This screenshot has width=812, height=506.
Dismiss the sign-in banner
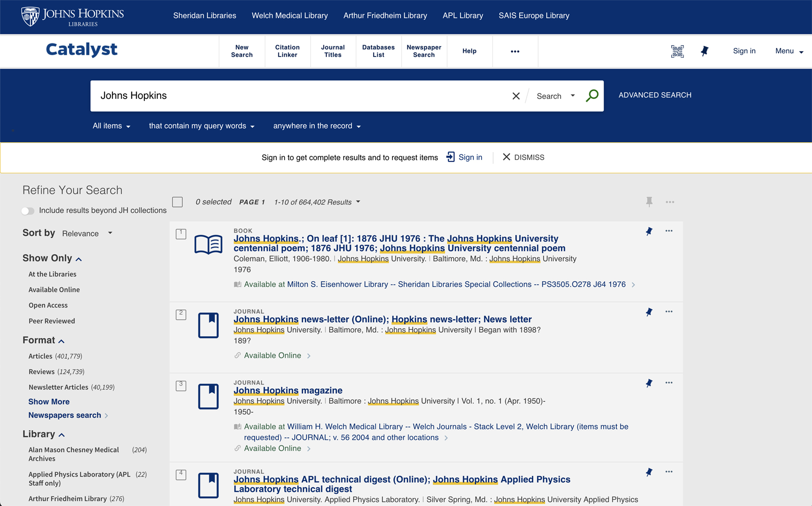coord(523,157)
